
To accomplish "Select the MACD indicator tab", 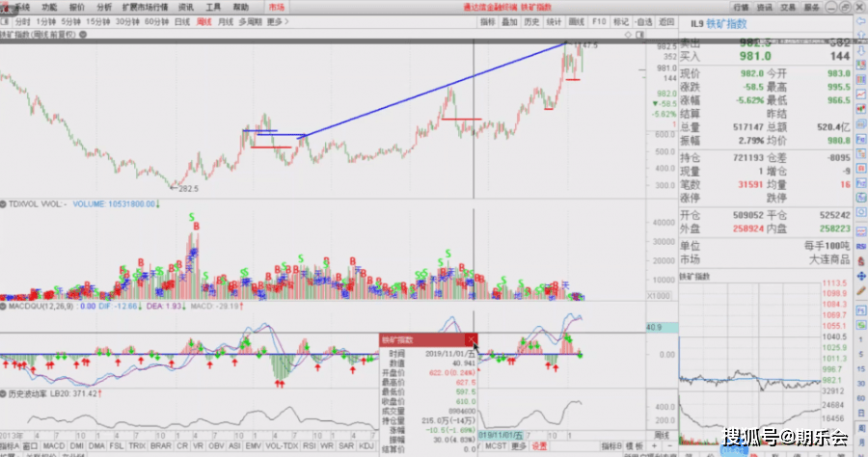I will (x=53, y=446).
